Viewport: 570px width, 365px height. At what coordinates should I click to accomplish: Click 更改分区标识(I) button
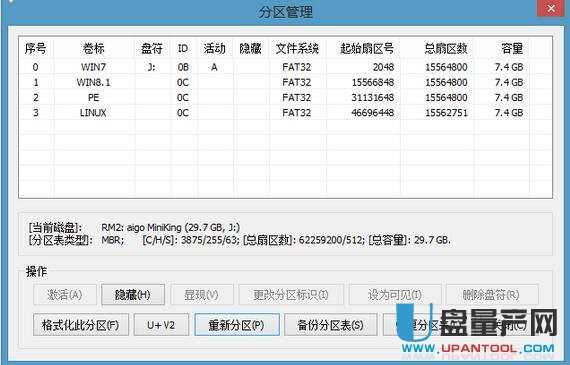click(290, 294)
